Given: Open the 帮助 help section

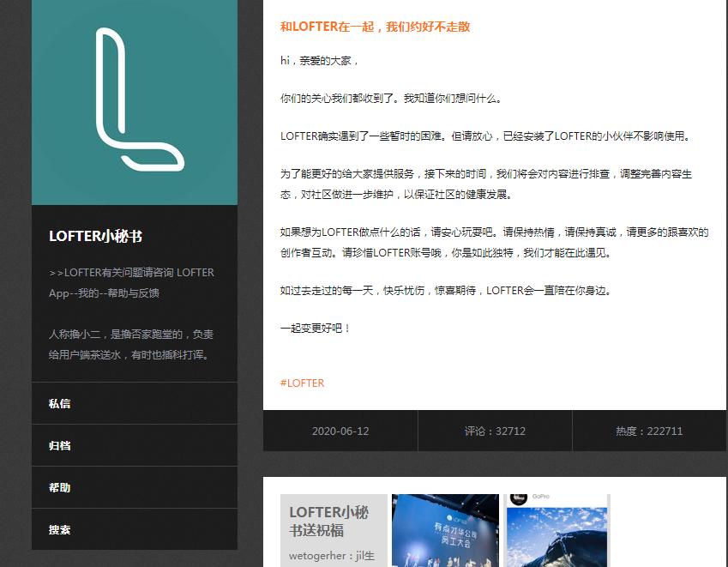Looking at the screenshot, I should click(x=58, y=487).
